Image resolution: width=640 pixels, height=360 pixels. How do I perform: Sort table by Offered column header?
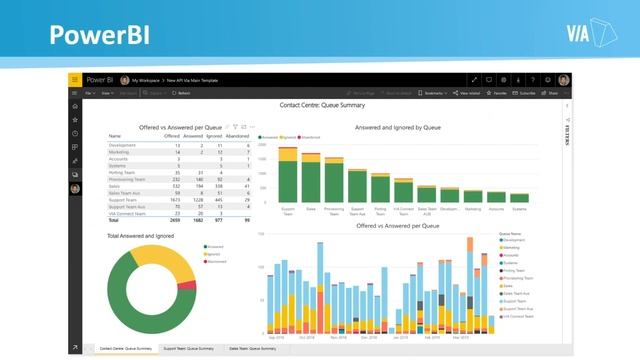[172, 136]
